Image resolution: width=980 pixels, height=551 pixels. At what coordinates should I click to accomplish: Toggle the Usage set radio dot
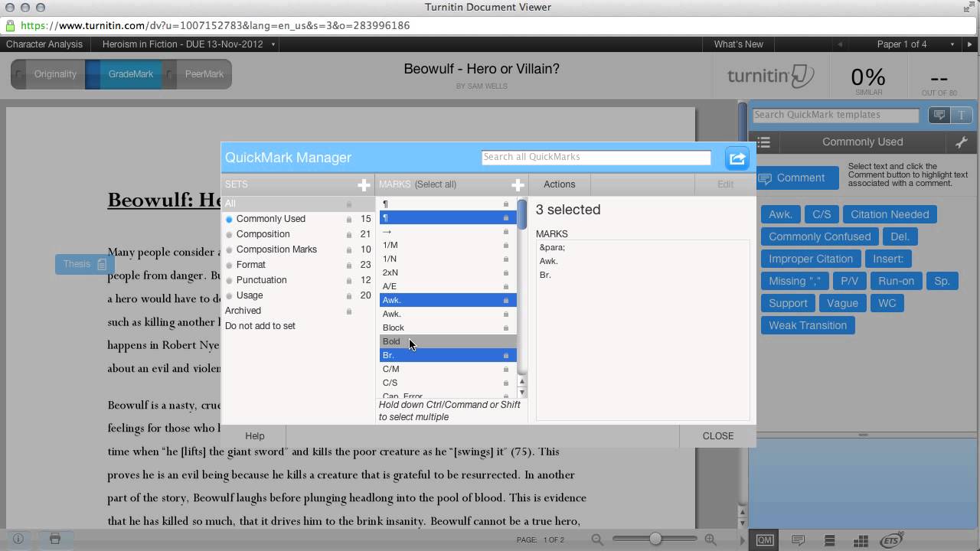(x=229, y=295)
